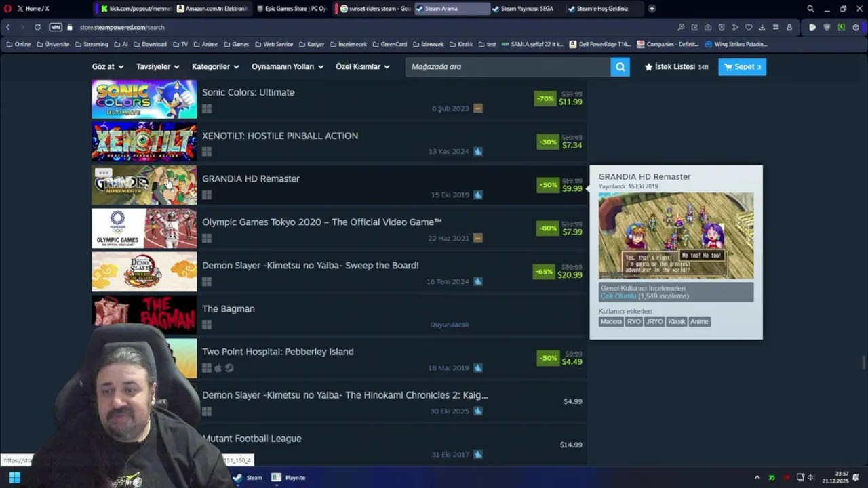The width and height of the screenshot is (868, 488).
Task: Open Wing Strikes Paladin bookmark
Action: point(736,44)
